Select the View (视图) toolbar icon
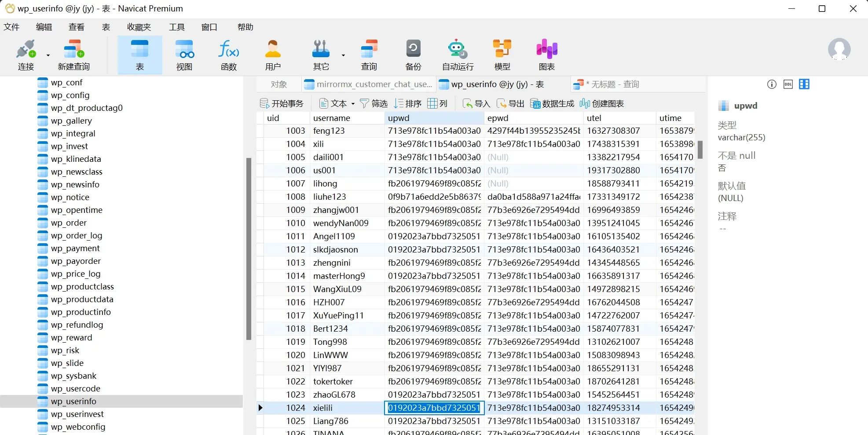The height and width of the screenshot is (435, 868). tap(184, 49)
